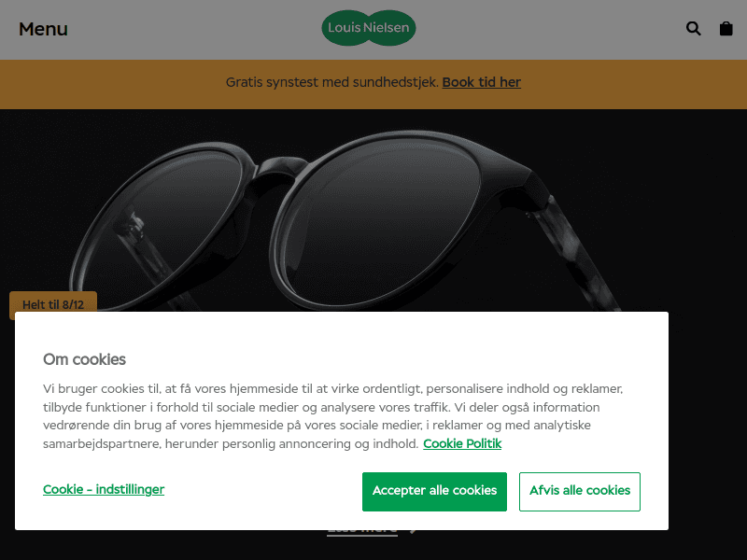Click the "Gratis synstest med sundhedstjek" banner text
747x560 pixels.
[332, 82]
